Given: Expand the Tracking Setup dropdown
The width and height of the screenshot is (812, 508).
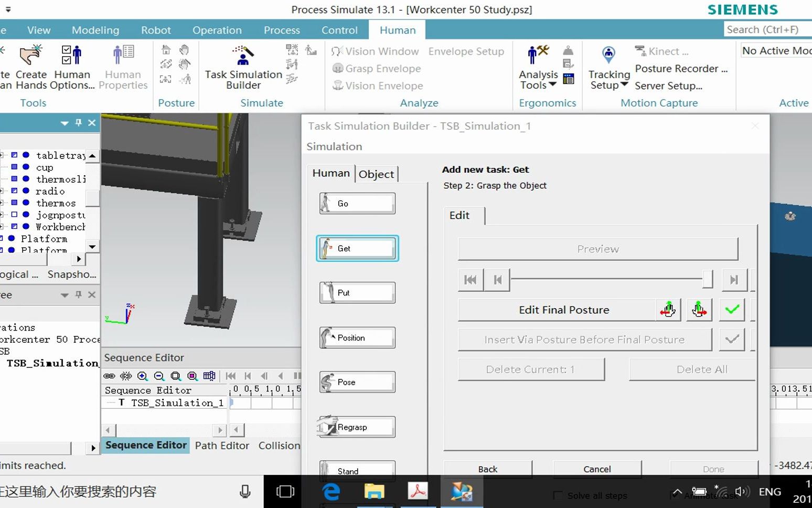Looking at the screenshot, I should [x=624, y=85].
